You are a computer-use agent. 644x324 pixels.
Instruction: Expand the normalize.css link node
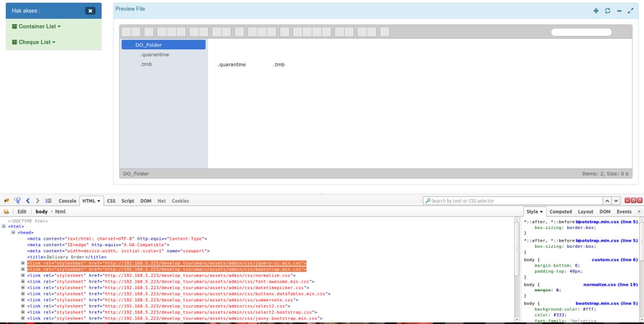point(23,275)
